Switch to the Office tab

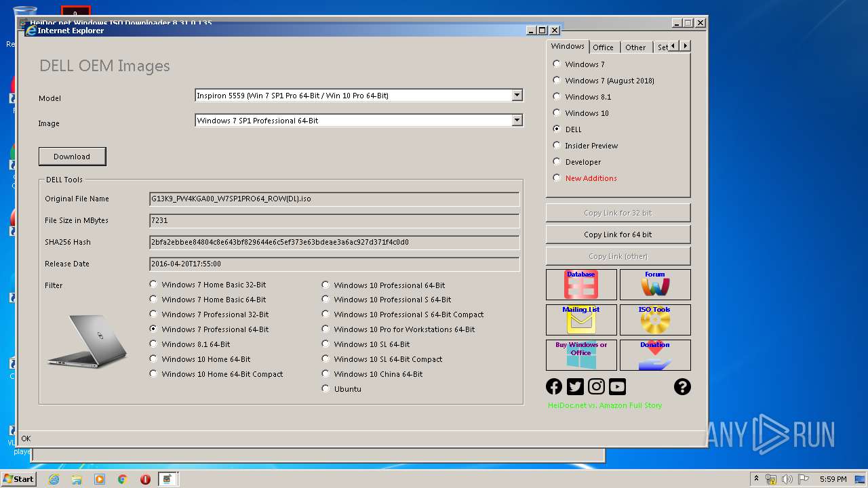tap(603, 47)
